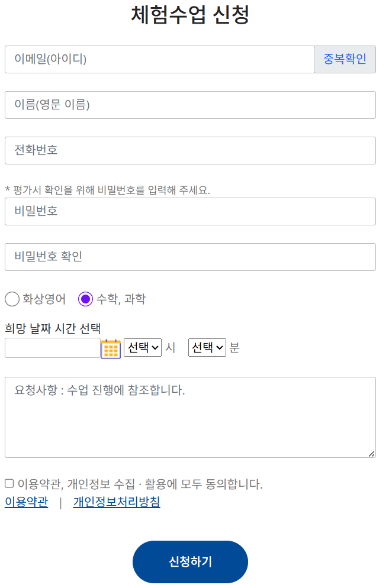Open the calendar date picker icon
The width and height of the screenshot is (389, 588).
111,349
